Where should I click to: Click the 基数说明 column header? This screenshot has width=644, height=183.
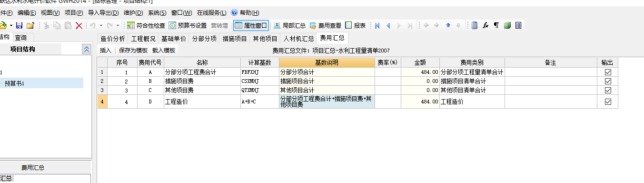click(x=327, y=62)
